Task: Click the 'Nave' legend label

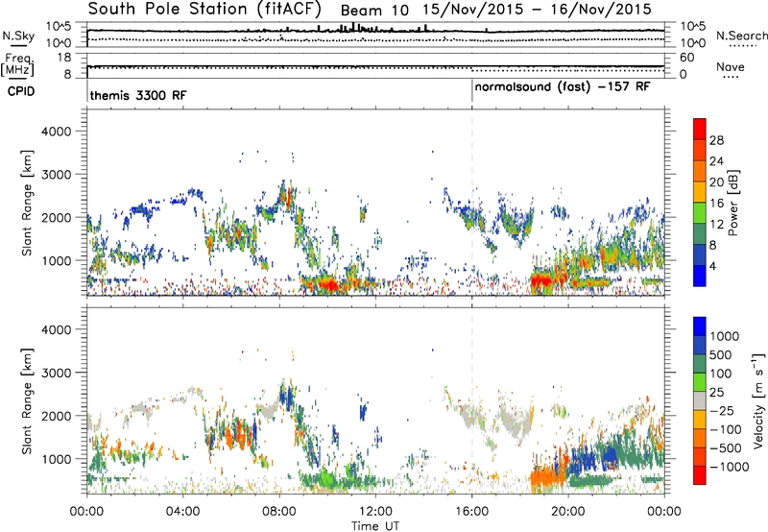Action: tap(731, 67)
